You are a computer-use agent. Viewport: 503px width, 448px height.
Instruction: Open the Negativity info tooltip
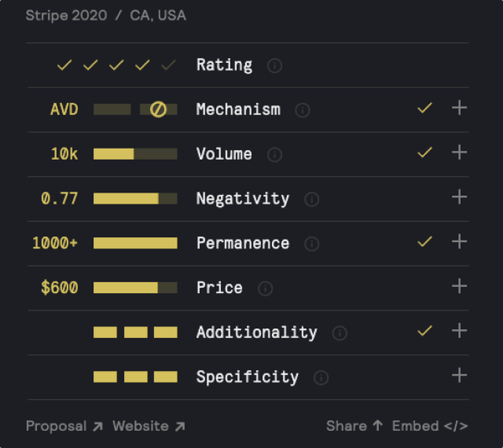311,199
